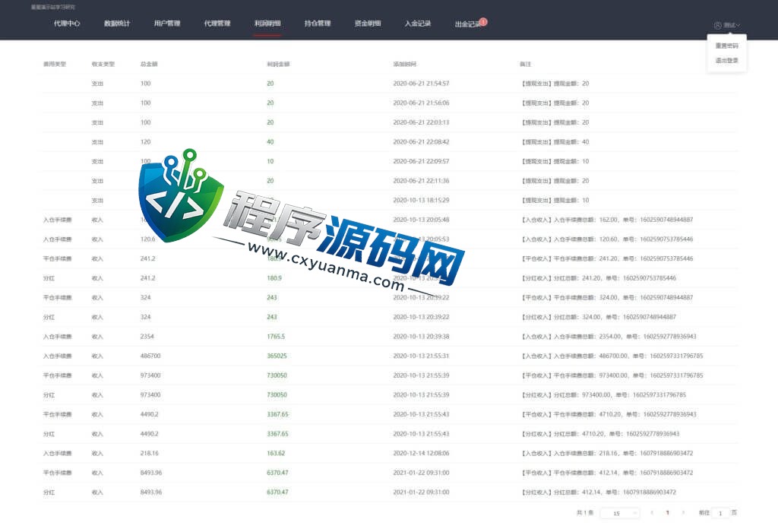
Task: Click remark 平仓手续费总额 324.00
Action: click(606, 297)
